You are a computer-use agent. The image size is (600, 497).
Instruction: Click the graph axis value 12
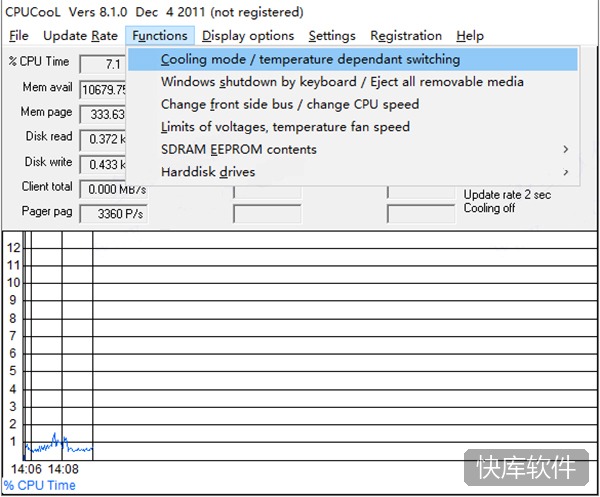[13, 248]
